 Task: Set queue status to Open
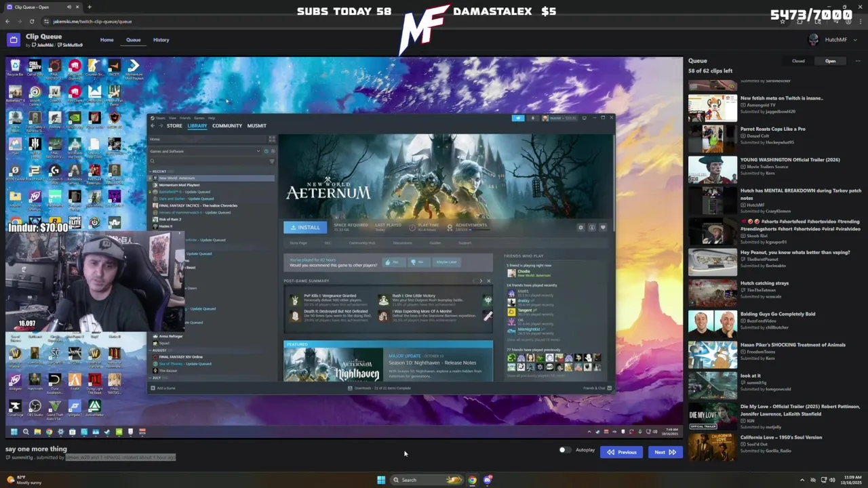click(x=830, y=61)
